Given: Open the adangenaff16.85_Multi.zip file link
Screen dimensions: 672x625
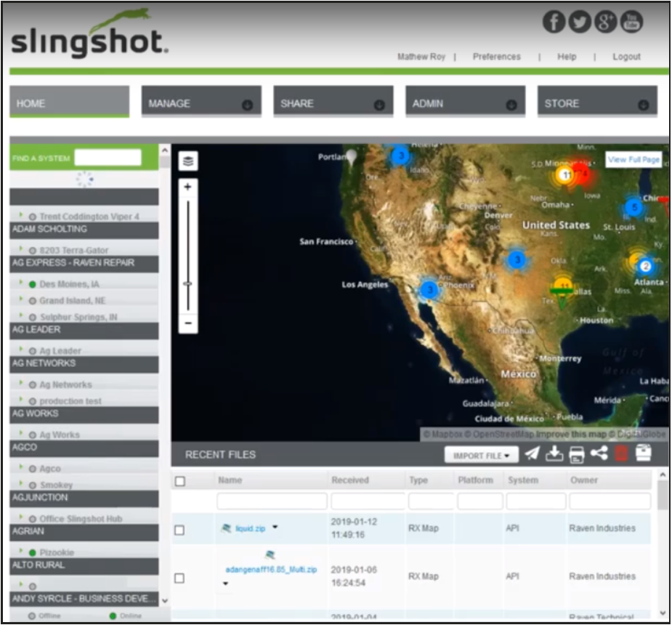Looking at the screenshot, I should 271,570.
